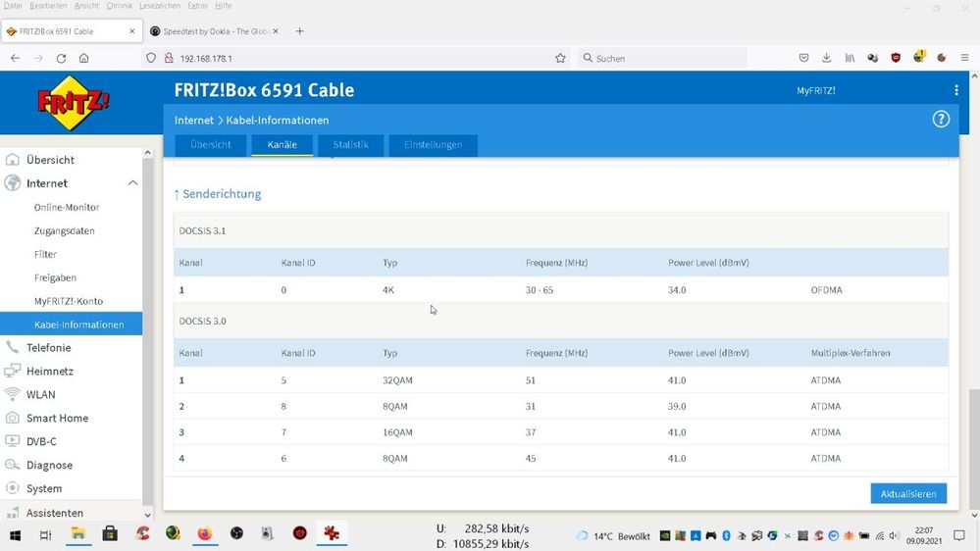Open Microsoft Store from the taskbar
This screenshot has height=551, width=980.
(x=110, y=533)
